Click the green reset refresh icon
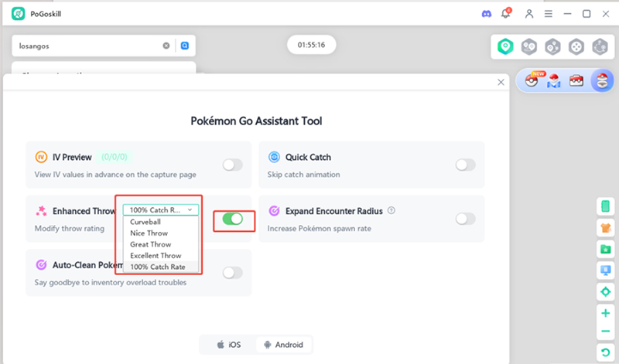The width and height of the screenshot is (619, 364). [x=606, y=352]
